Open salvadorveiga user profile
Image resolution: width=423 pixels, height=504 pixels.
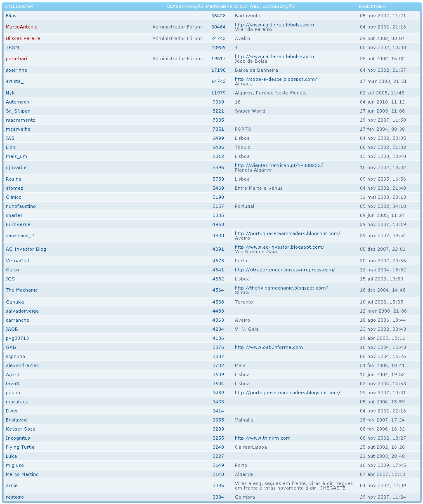(22, 311)
